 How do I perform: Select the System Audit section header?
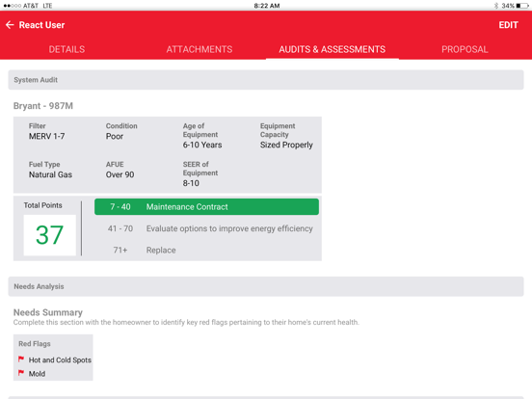pyautogui.click(x=266, y=80)
